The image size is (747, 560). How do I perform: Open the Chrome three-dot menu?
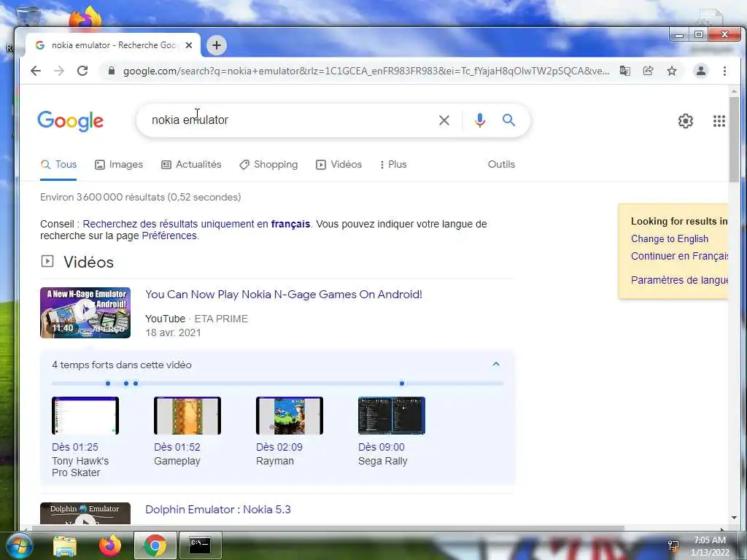point(724,71)
